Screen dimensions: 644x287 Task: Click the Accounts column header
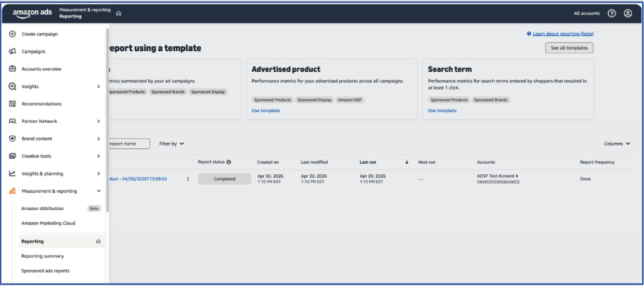pos(486,162)
